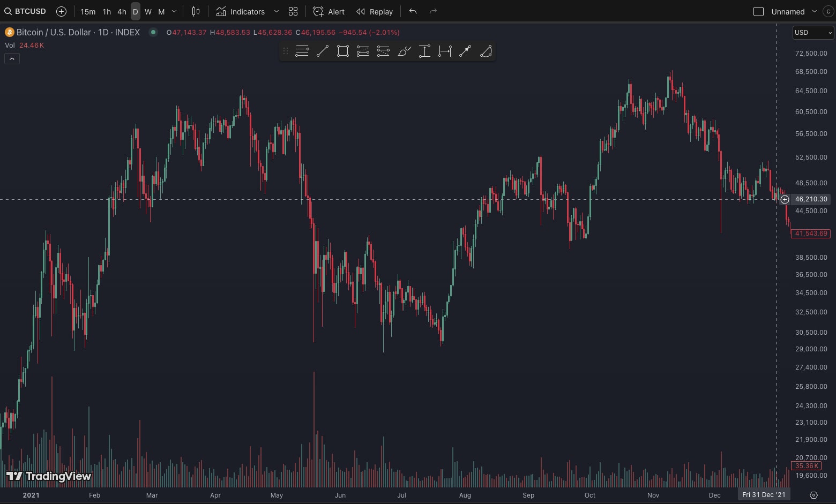The width and height of the screenshot is (836, 504).
Task: Toggle the layout checkbox beside Unnamed
Action: point(758,11)
